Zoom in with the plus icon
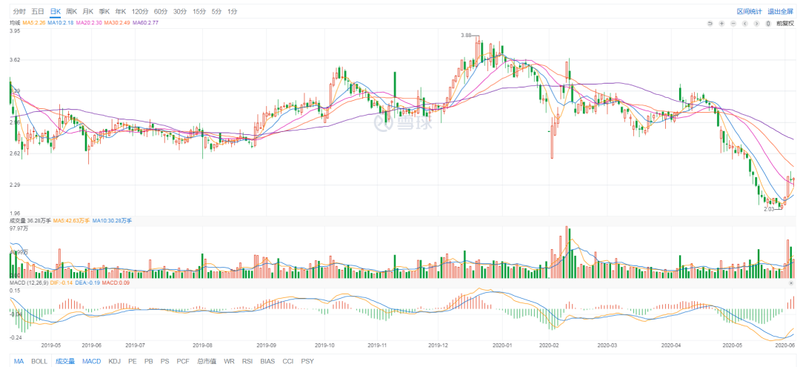This screenshot has width=800, height=367. pyautogui.click(x=721, y=23)
